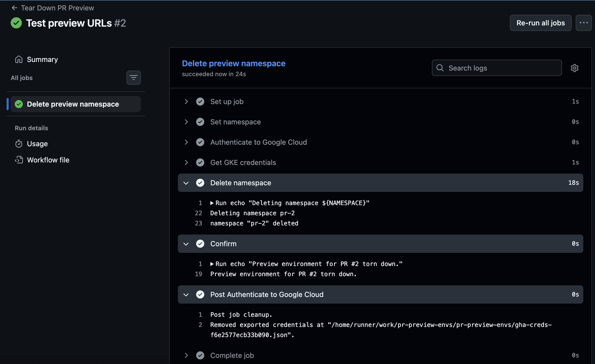Expand the Get GKE credentials step
This screenshot has width=595, height=364.
(x=186, y=162)
